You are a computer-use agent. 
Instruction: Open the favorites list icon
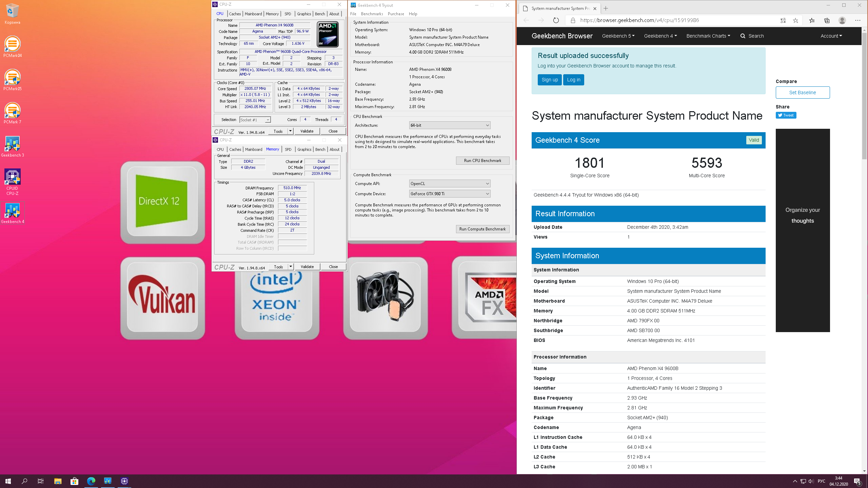tap(812, 21)
